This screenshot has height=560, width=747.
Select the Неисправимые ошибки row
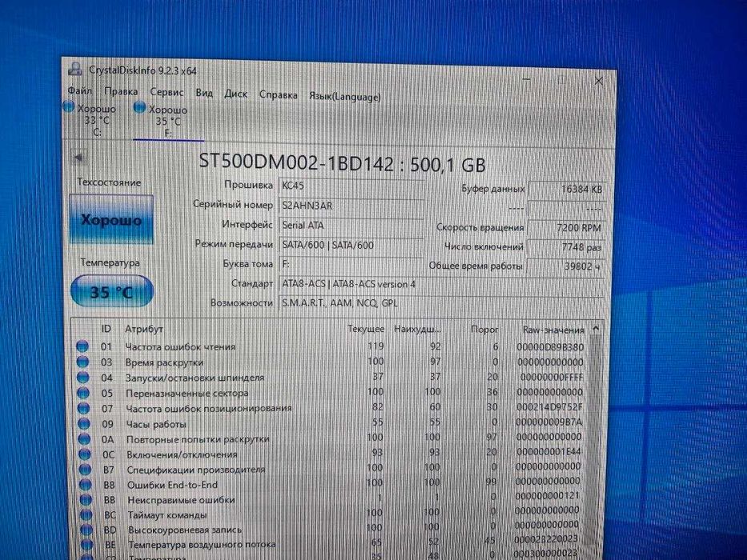pos(330,498)
